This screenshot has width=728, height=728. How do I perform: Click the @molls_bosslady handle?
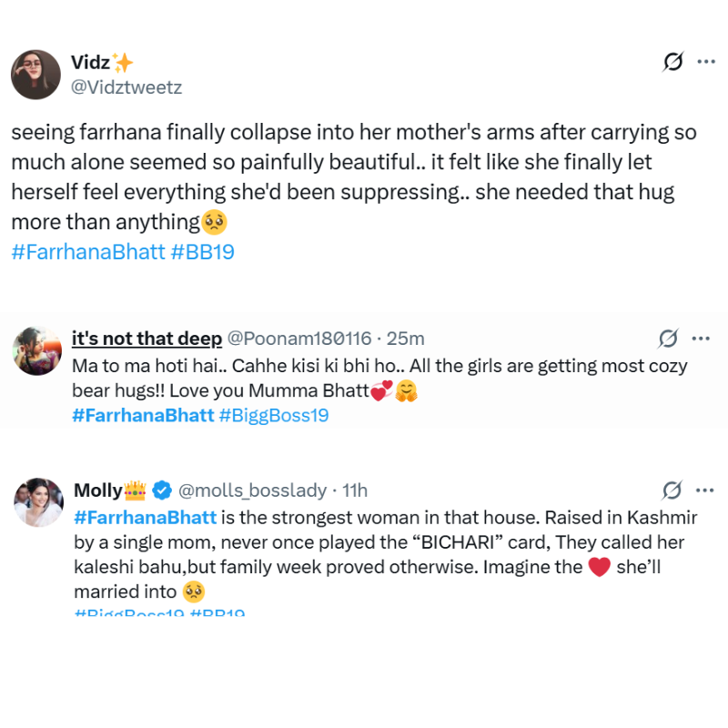click(x=252, y=490)
